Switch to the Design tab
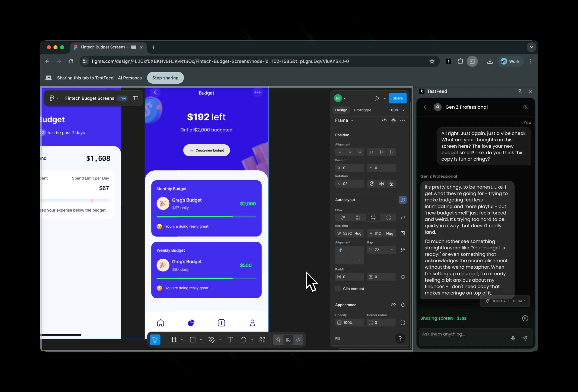This screenshot has width=578, height=392. (x=341, y=110)
